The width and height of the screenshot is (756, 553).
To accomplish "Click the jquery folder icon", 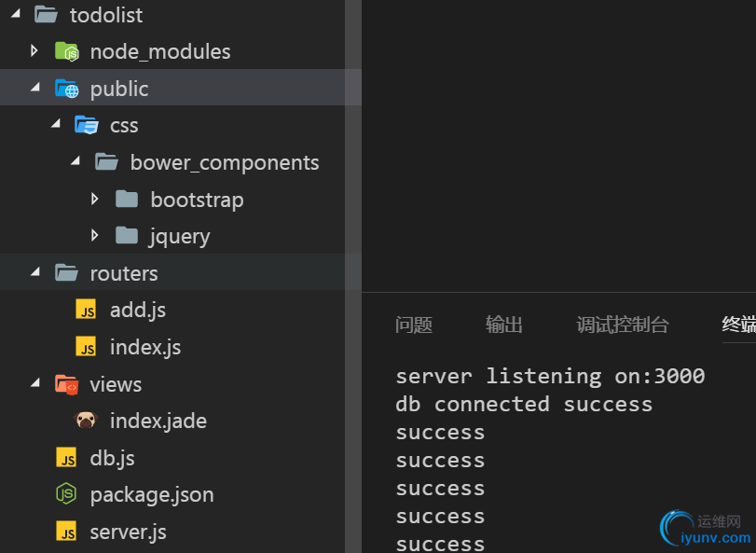I will coord(127,236).
